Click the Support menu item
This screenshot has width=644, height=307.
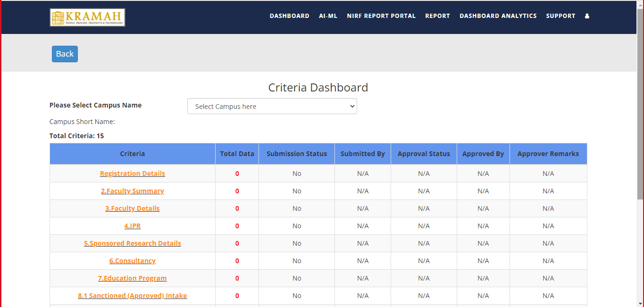(x=560, y=16)
